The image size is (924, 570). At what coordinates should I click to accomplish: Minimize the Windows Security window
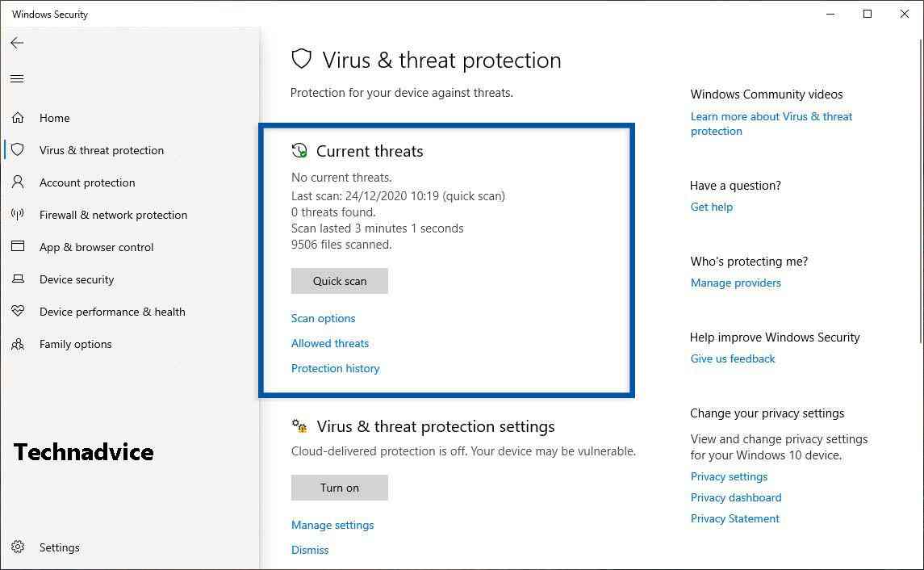click(x=830, y=14)
